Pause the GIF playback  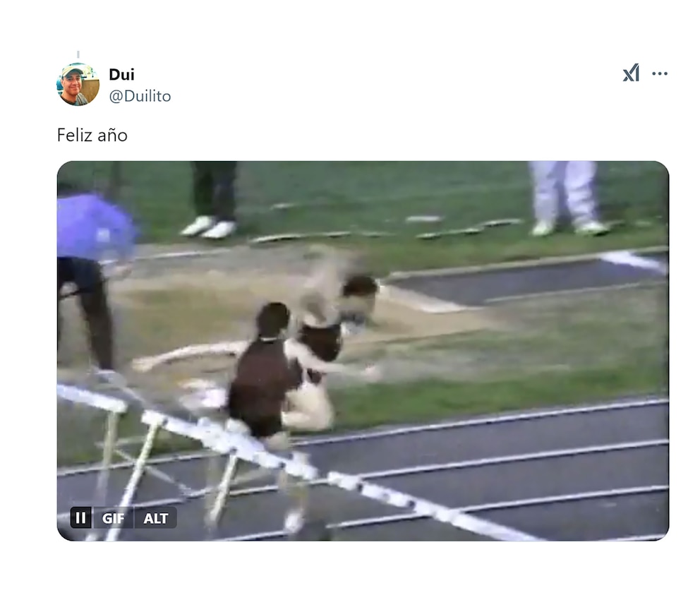click(x=81, y=518)
